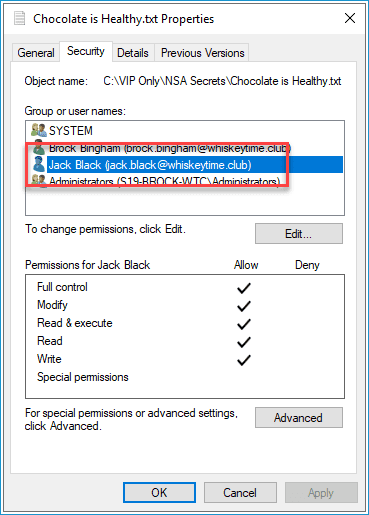Screen dimensions: 369x515
Task: Open the Previous Versions tab
Action: 203,53
